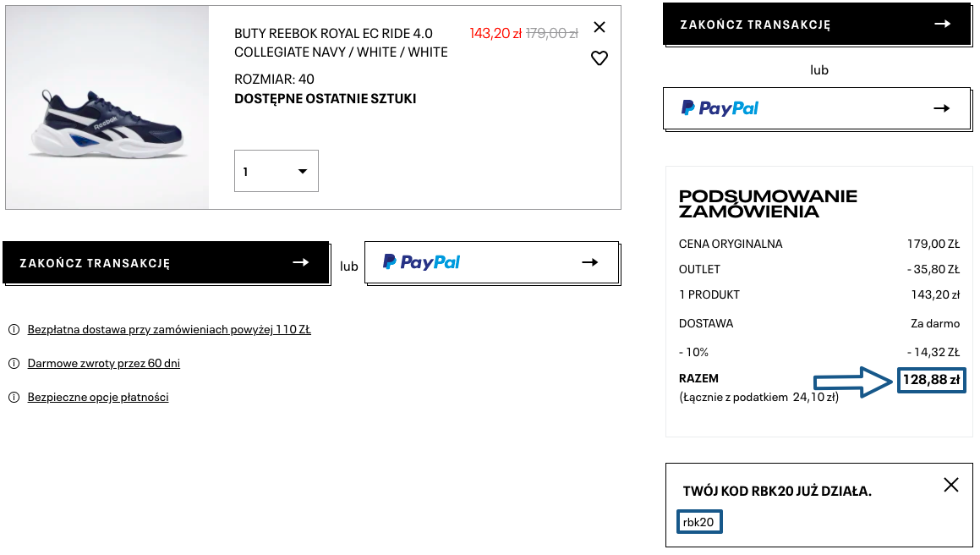Click the Reebok shoe product thumbnail
The image size is (980, 555).
[107, 107]
